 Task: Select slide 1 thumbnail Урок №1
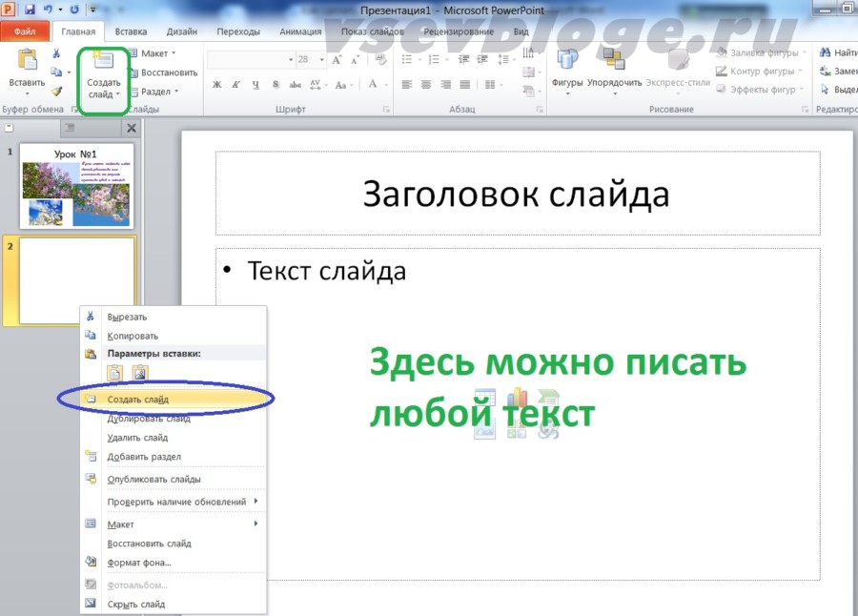coord(76,186)
